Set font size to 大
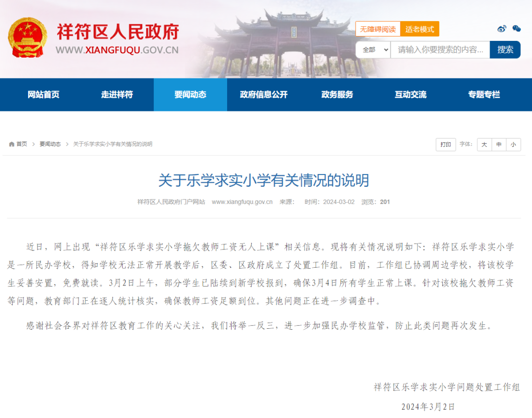The height and width of the screenshot is (418, 532). [x=484, y=144]
